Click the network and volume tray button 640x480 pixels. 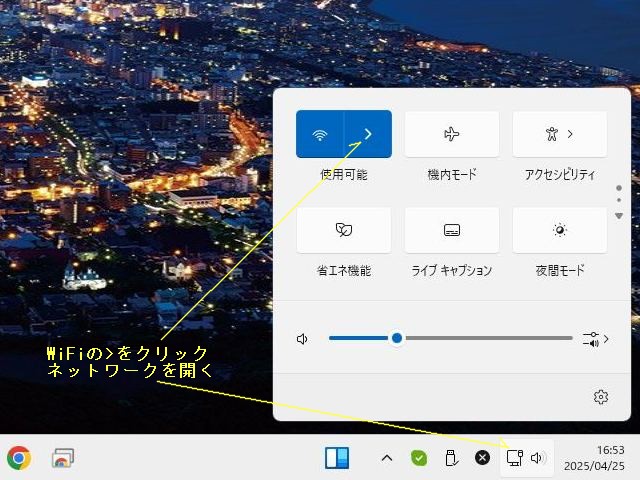pos(526,458)
